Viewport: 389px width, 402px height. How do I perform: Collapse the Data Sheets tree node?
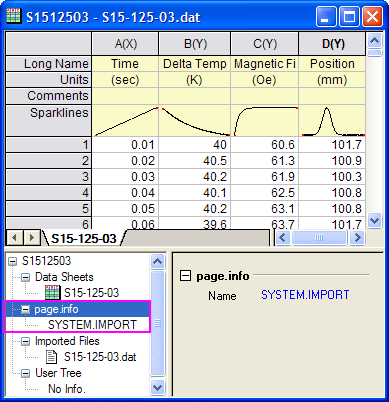pos(26,277)
